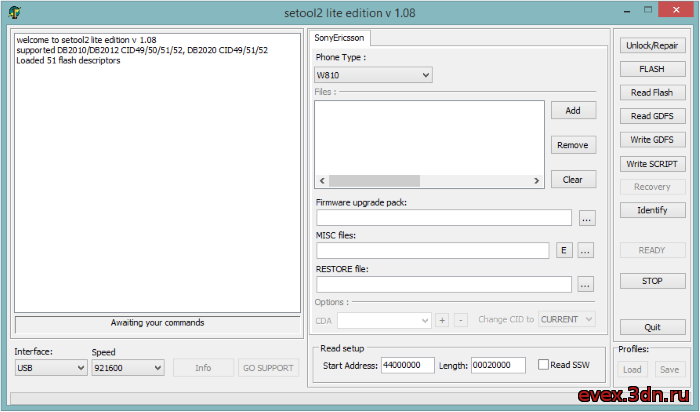Click the Info button
The image size is (700, 412).
(x=203, y=368)
